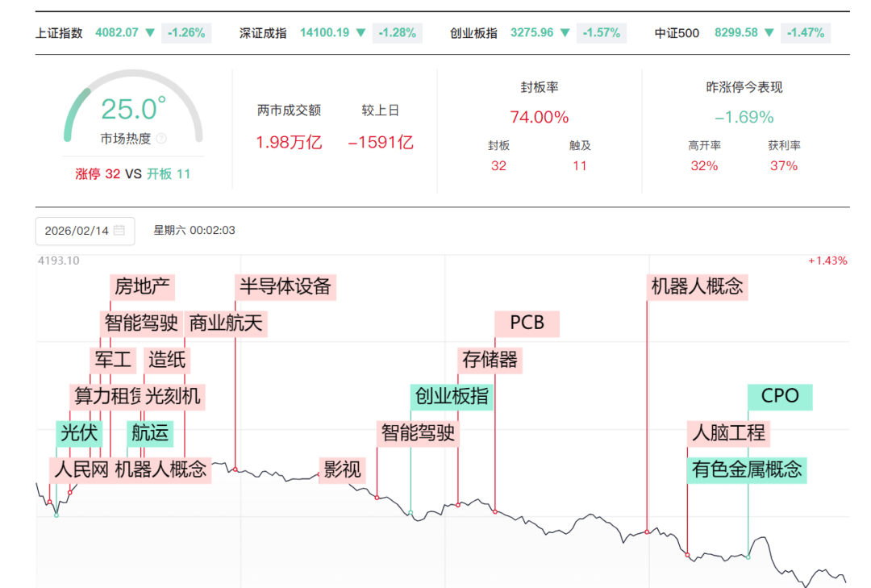Click the 25.0° market heat gauge

(x=133, y=109)
